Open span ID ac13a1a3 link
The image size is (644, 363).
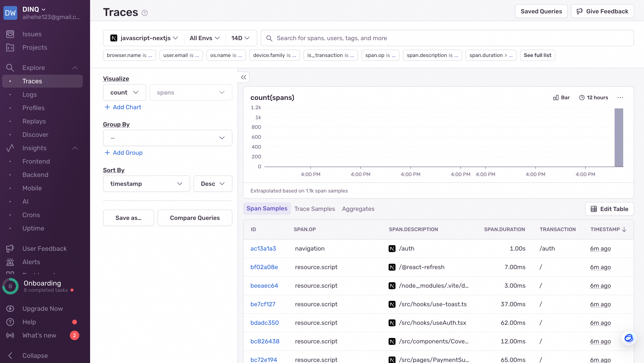tap(263, 249)
